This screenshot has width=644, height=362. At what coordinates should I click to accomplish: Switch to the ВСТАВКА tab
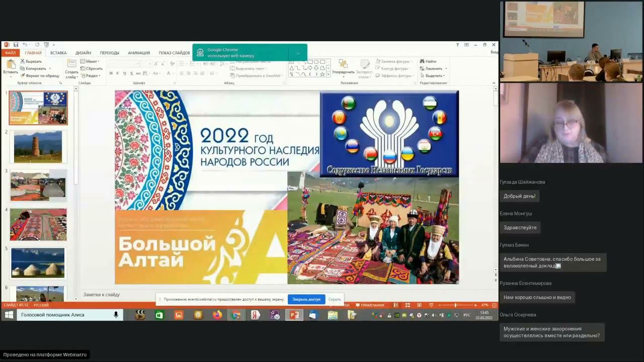pyautogui.click(x=58, y=53)
